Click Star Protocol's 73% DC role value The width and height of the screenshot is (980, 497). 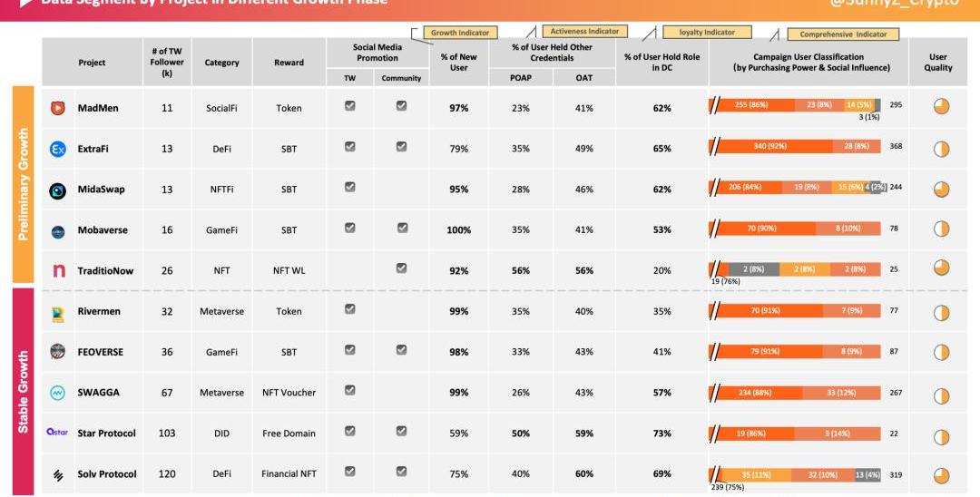(661, 434)
